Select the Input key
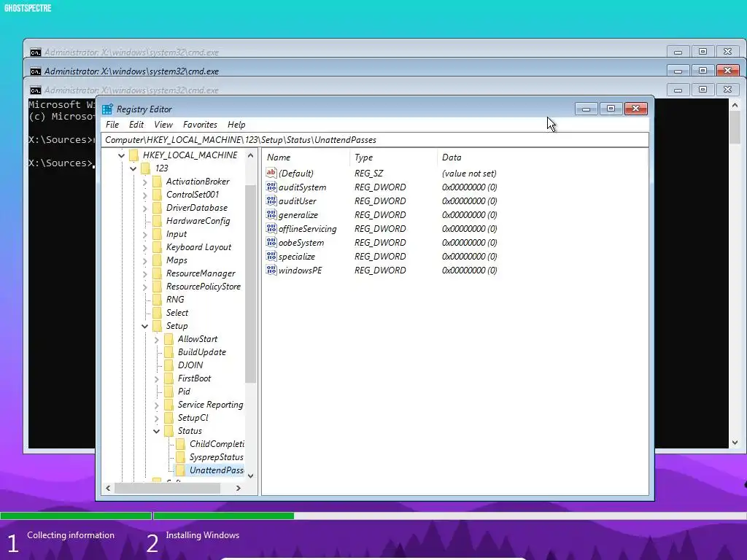This screenshot has height=560, width=747. (x=177, y=234)
